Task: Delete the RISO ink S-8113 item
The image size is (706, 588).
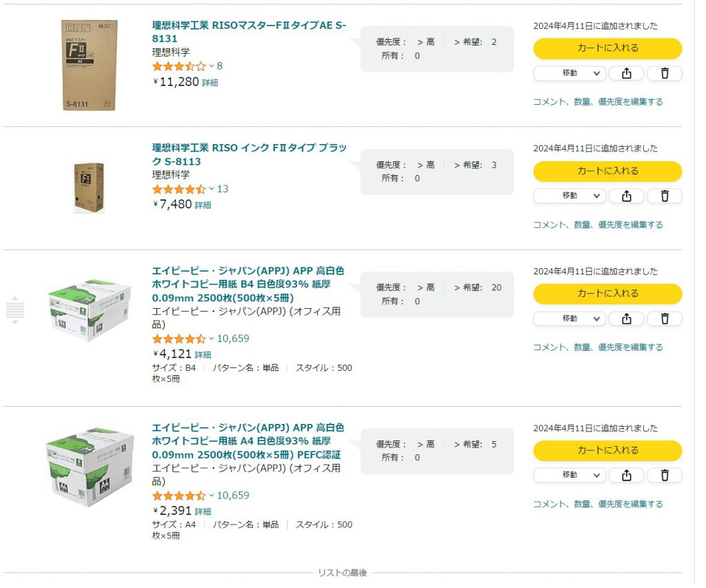Action: [x=665, y=196]
